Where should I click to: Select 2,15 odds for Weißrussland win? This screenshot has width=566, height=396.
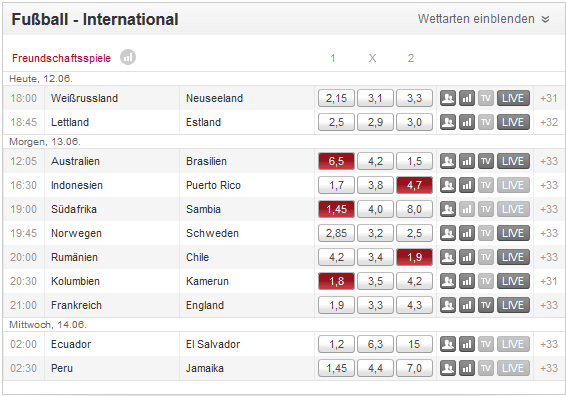(336, 98)
